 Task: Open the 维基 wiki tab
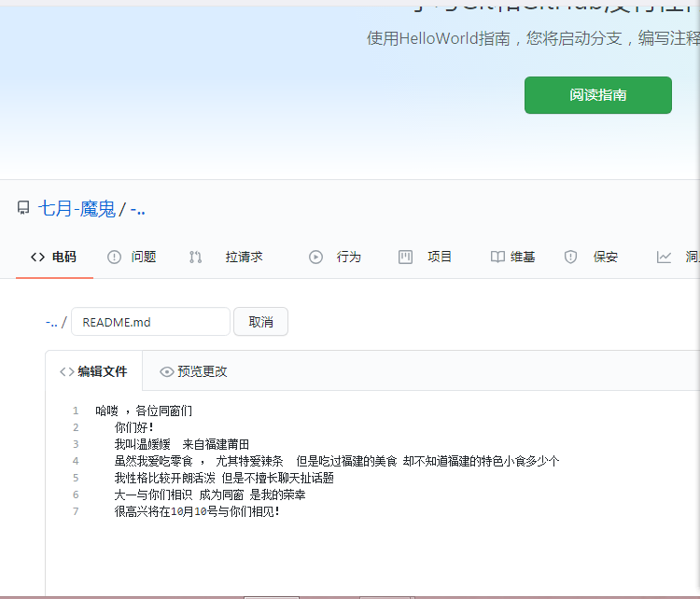pyautogui.click(x=512, y=257)
